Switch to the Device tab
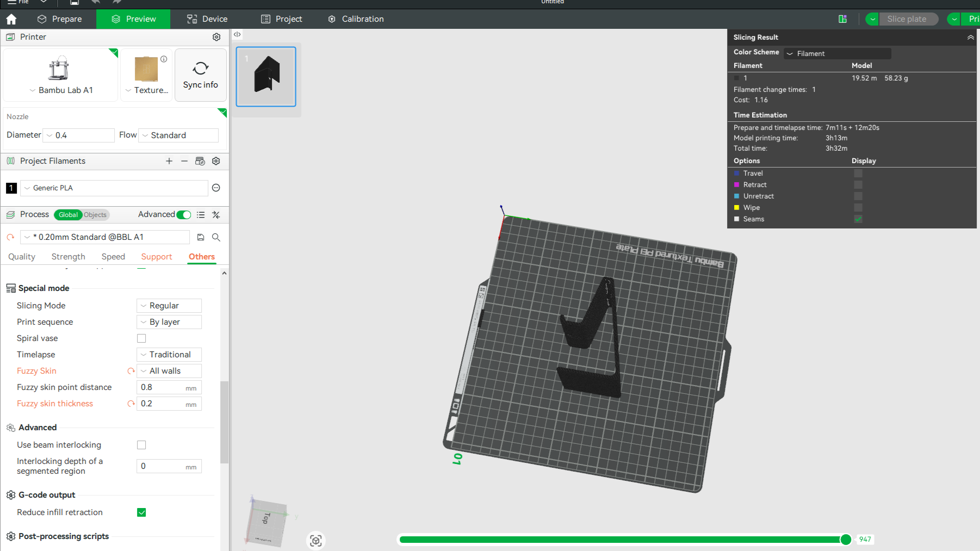 click(x=207, y=19)
